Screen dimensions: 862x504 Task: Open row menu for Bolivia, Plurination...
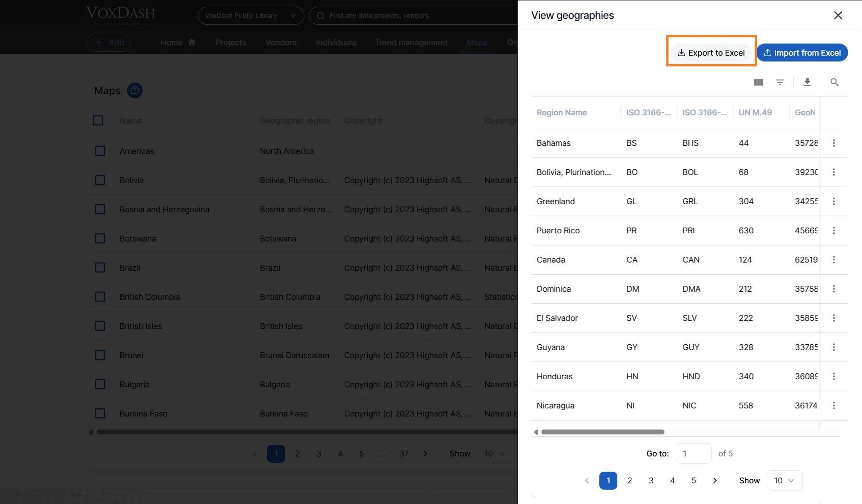click(834, 172)
